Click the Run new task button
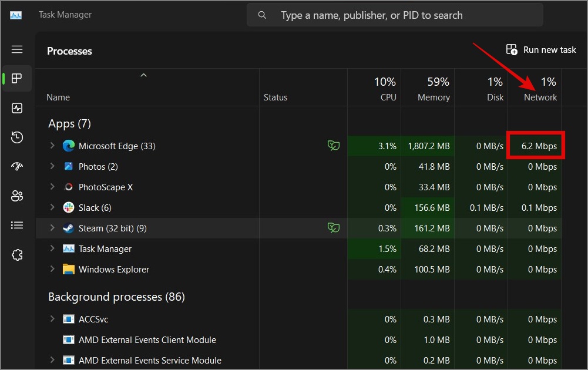Image resolution: width=588 pixels, height=370 pixels. 541,50
